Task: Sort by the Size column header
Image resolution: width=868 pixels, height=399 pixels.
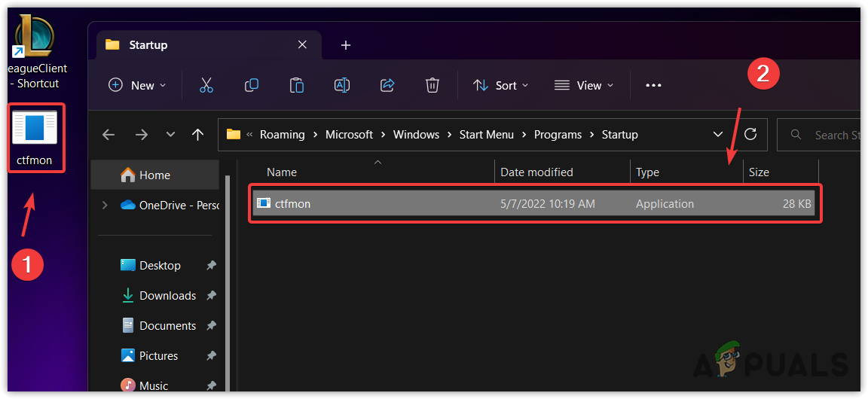Action: click(781, 172)
